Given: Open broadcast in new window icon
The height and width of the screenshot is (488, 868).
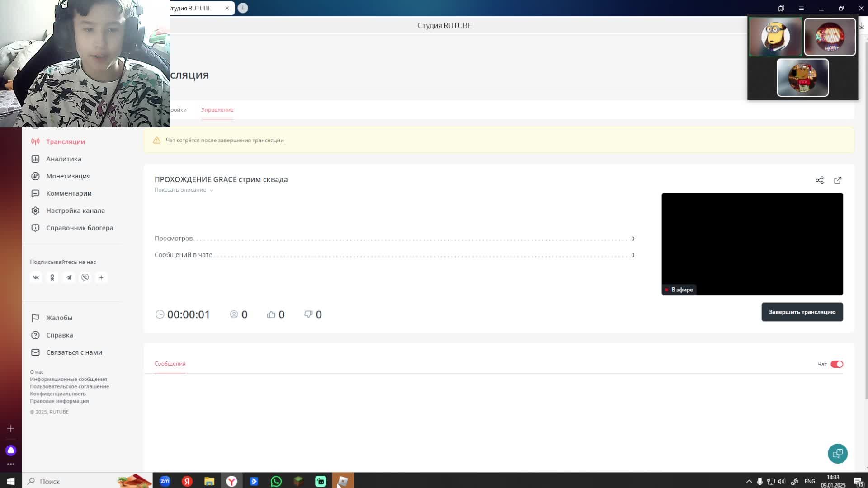Looking at the screenshot, I should pos(838,180).
